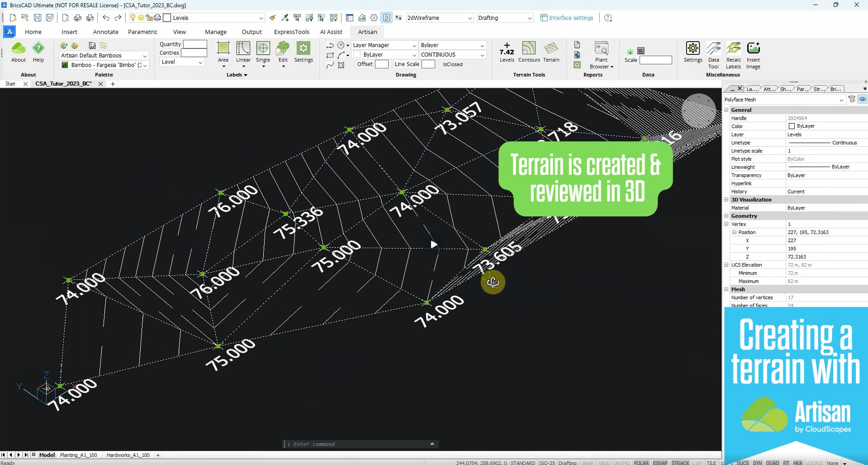Screen dimensions: 868x465
Task: Click the Levels terrain tool
Action: tap(506, 51)
